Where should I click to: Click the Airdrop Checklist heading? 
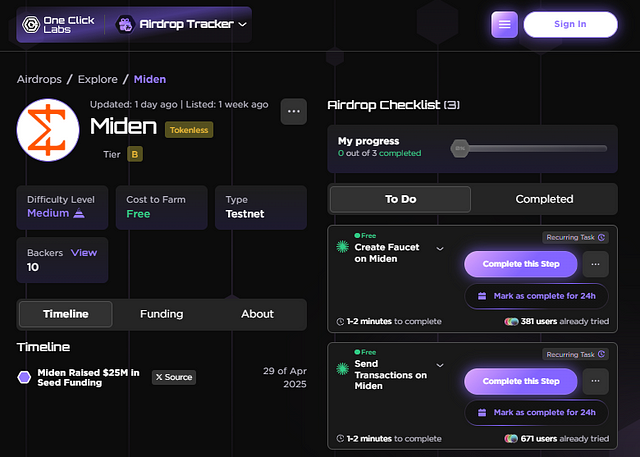(x=393, y=105)
